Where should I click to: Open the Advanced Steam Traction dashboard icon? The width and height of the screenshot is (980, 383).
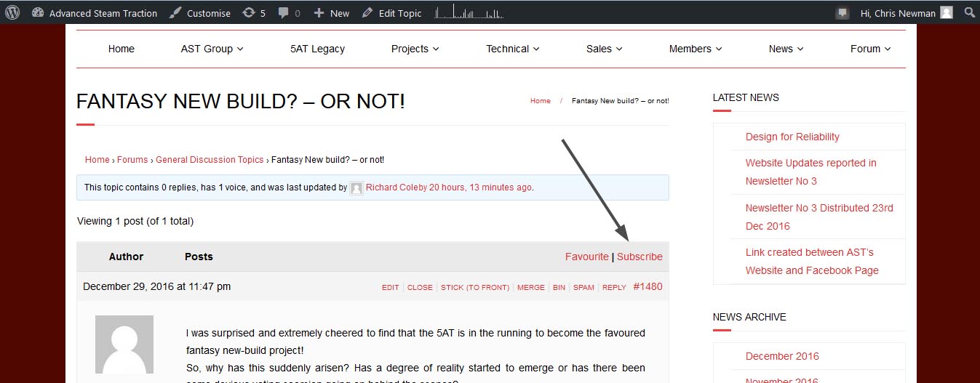coord(39,12)
